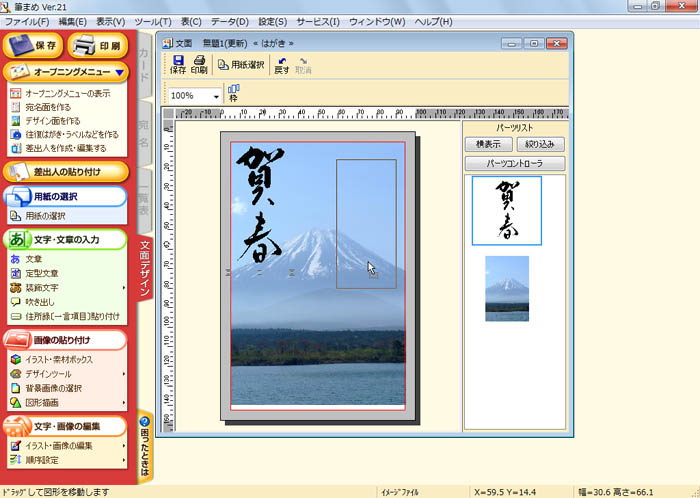Click the 保存 save icon in document toolbar
Image resolution: width=700 pixels, height=498 pixels.
click(178, 65)
